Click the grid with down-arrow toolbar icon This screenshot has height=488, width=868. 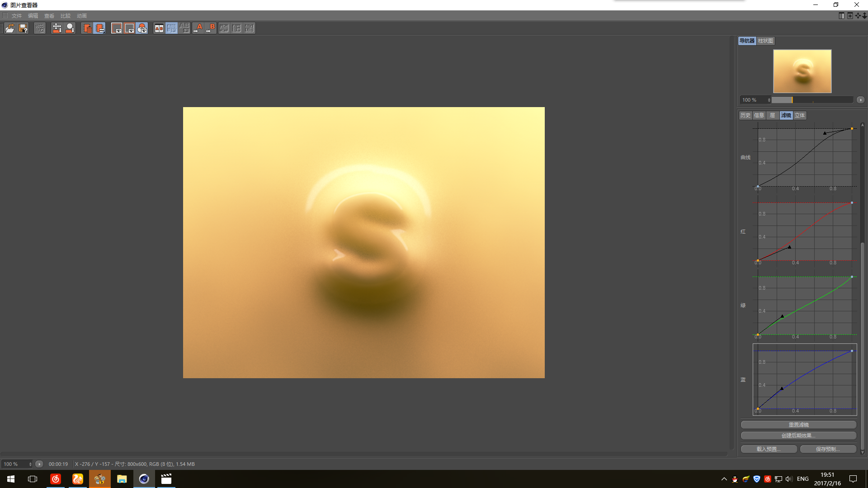pos(57,28)
